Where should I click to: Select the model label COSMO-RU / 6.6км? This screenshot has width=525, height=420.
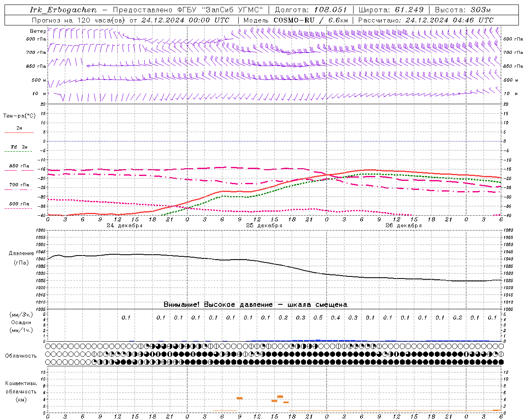tap(311, 20)
